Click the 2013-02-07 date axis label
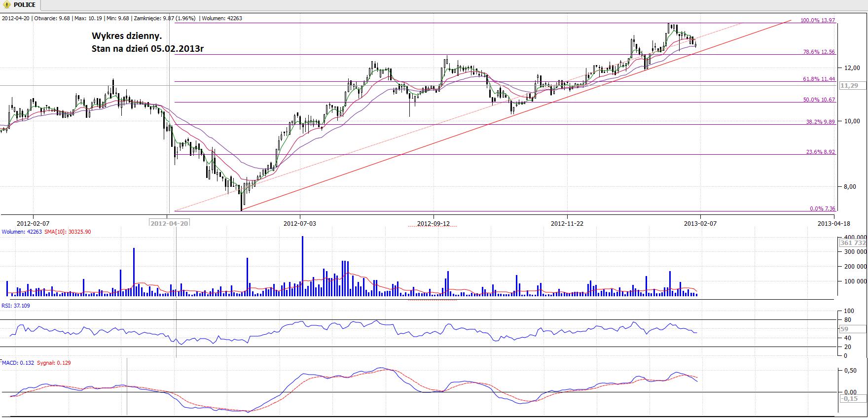The width and height of the screenshot is (868, 418). coord(700,224)
